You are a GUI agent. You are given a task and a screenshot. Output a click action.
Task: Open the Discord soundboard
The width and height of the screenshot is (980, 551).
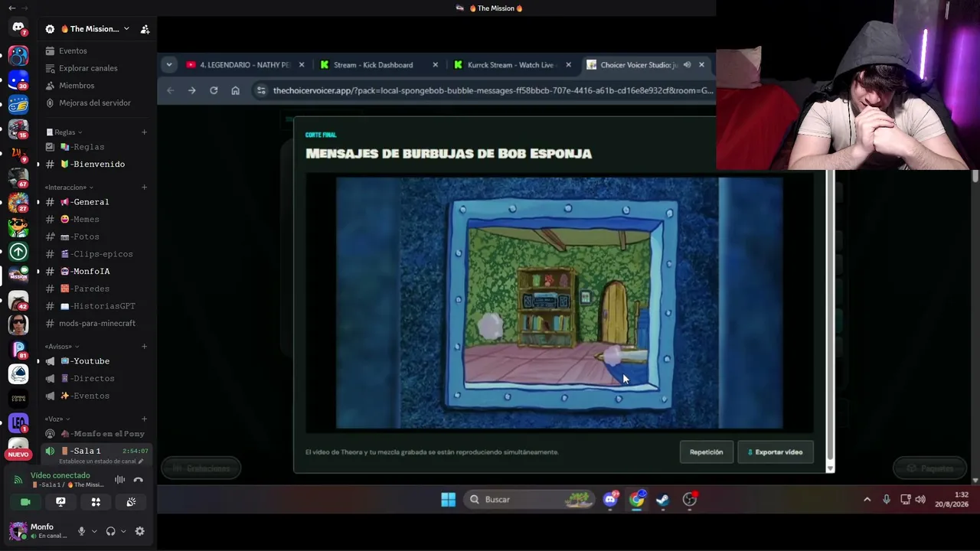pyautogui.click(x=131, y=502)
